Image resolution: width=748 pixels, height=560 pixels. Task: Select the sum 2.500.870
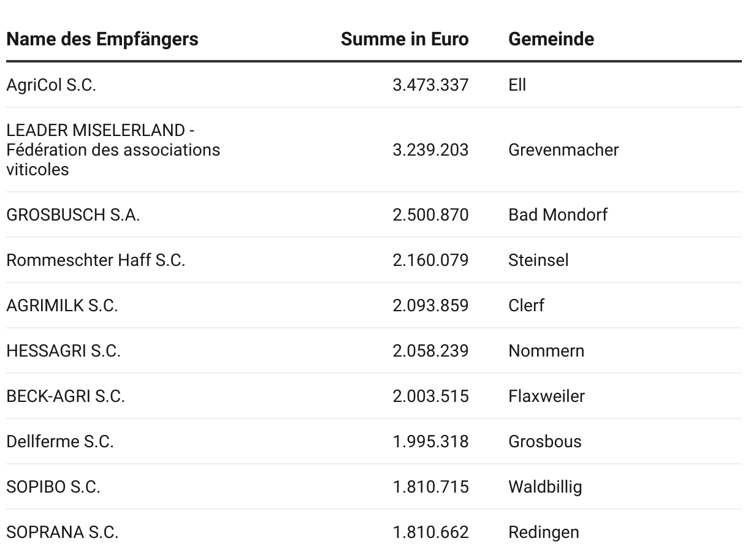coord(430,215)
